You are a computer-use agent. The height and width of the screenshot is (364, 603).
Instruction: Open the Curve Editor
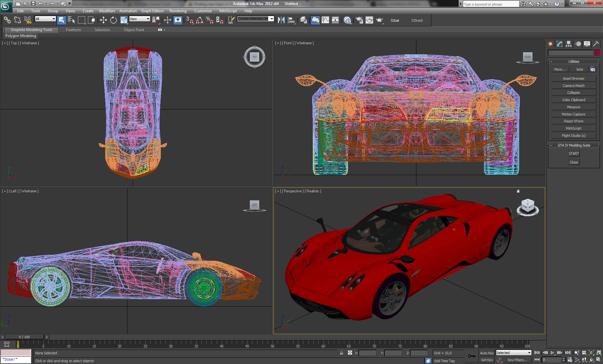[325, 20]
